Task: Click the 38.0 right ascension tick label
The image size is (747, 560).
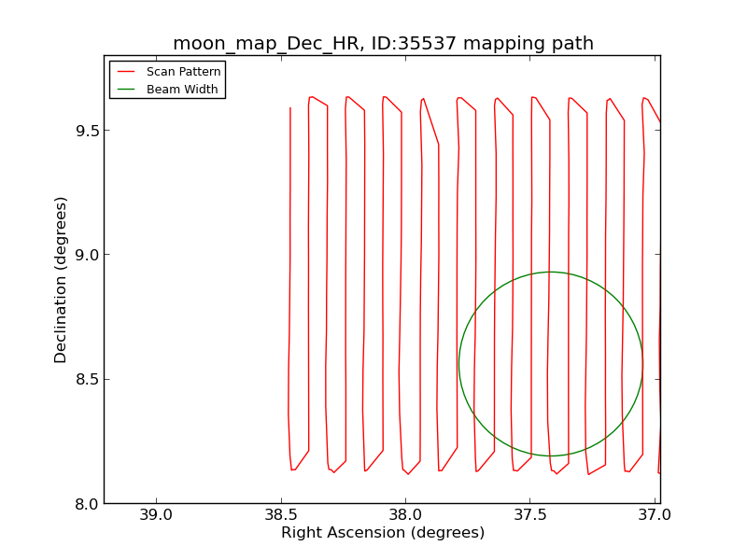Action: coord(405,515)
